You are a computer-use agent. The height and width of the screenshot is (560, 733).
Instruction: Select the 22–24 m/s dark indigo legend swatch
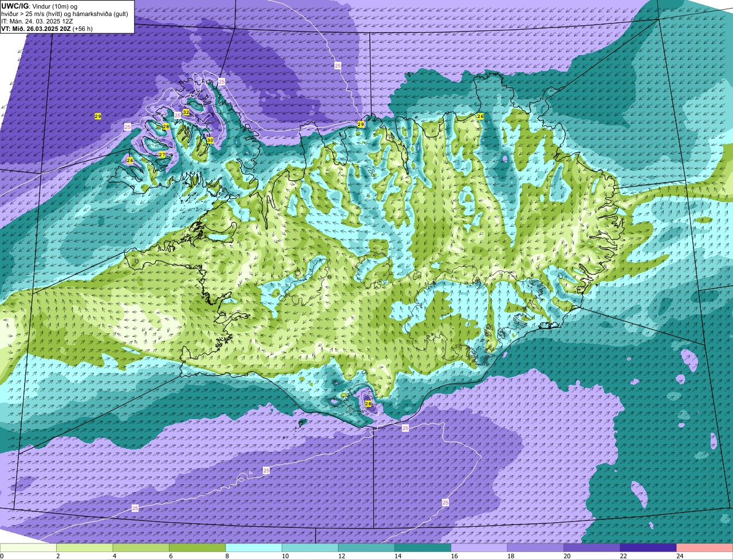(648, 547)
